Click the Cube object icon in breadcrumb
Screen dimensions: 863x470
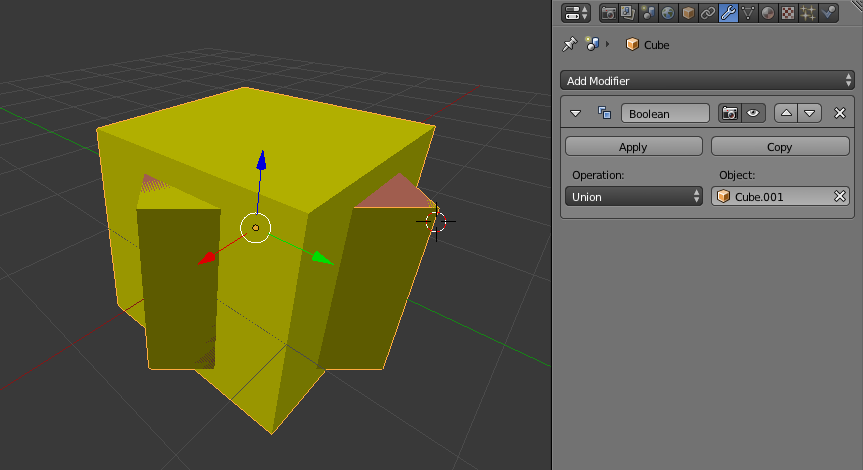coord(632,44)
